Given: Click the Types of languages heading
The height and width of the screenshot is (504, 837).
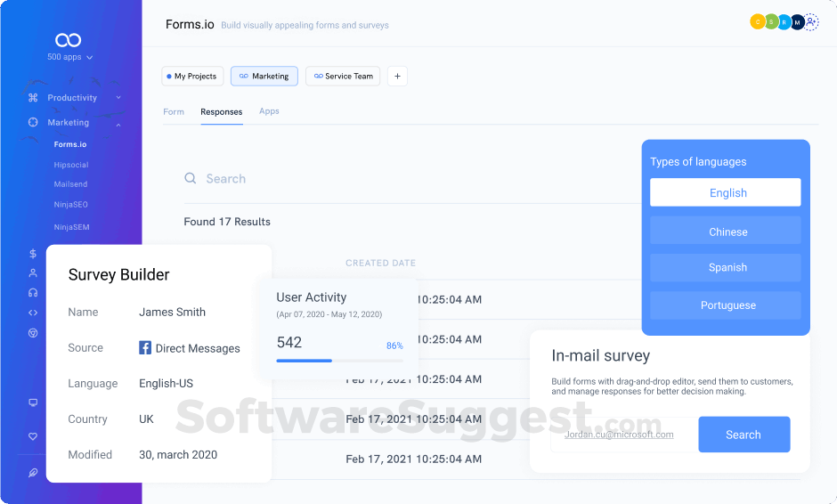Looking at the screenshot, I should click(x=698, y=162).
